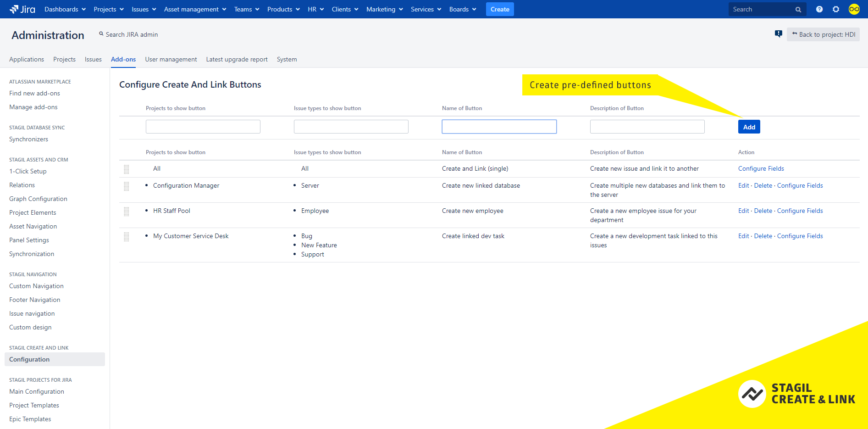The image size is (868, 429).
Task: Open Manage add-ons in sidebar
Action: (33, 107)
